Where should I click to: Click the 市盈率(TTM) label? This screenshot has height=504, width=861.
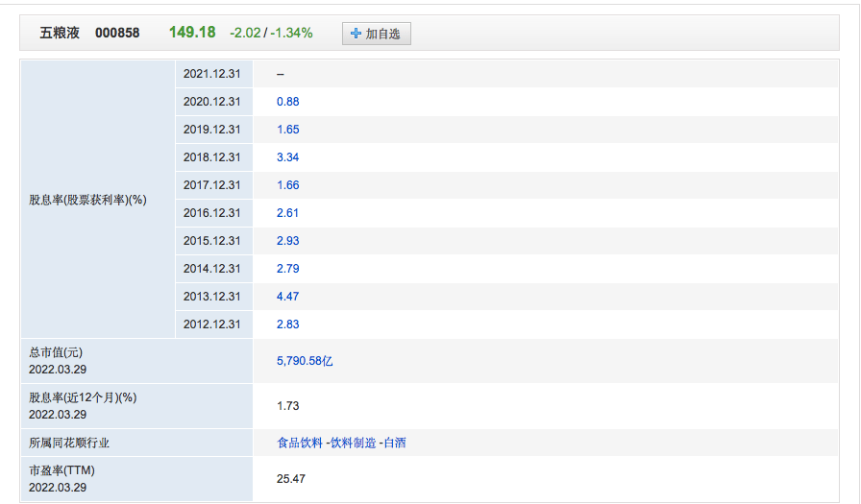point(61,470)
